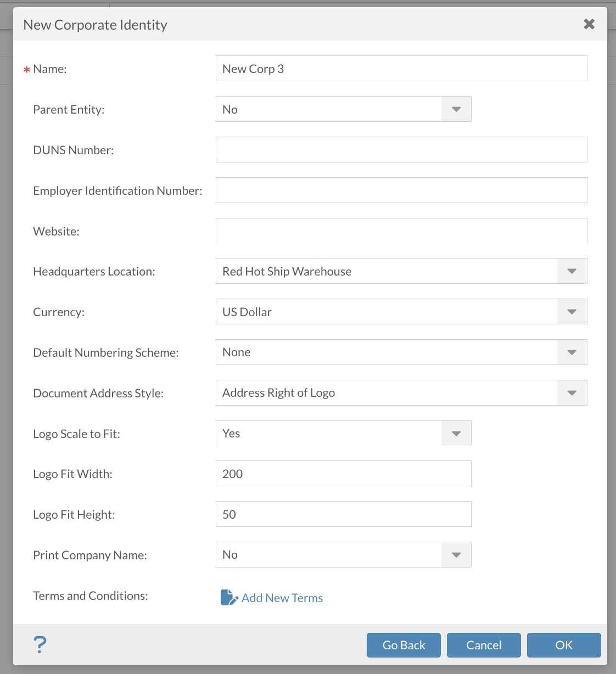Screen dimensions: 616x674
Task: Open the Print Company Name dropdown
Action: tap(456, 555)
